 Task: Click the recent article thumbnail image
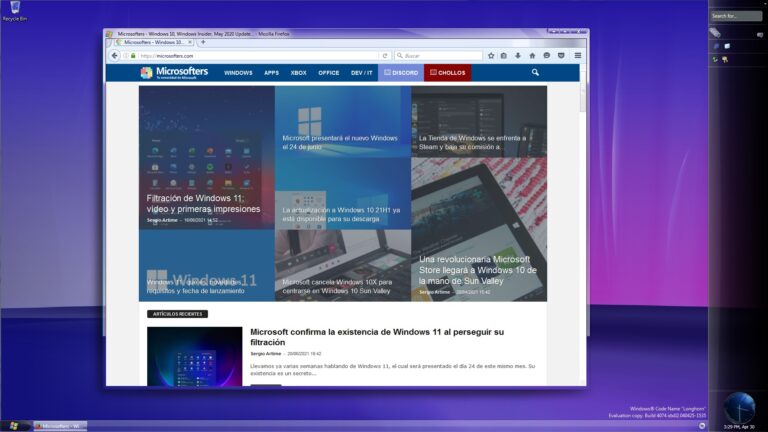pos(194,356)
